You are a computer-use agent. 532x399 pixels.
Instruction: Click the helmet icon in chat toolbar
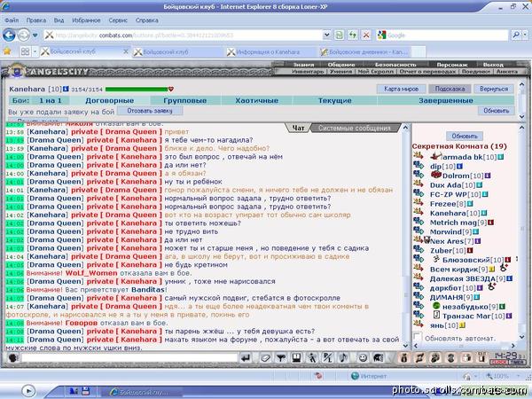[x=379, y=358]
